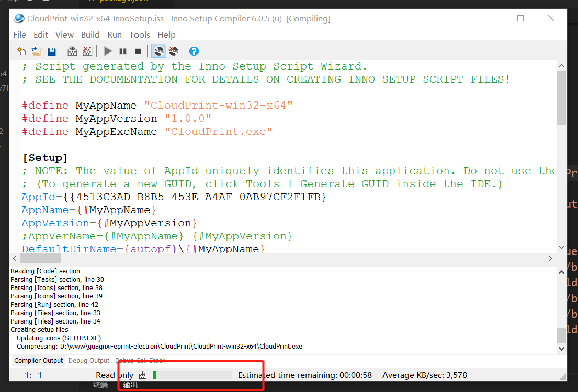Click the 'Compressing: D:\www...CloudPrint.exe' output line
The width and height of the screenshot is (578, 392).
tap(159, 347)
